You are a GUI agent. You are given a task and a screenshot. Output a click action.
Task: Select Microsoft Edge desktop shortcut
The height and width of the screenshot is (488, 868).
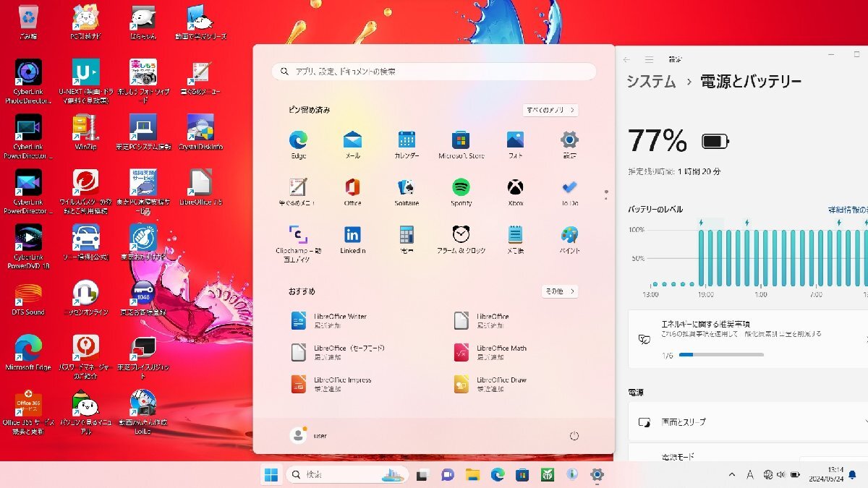pyautogui.click(x=28, y=352)
